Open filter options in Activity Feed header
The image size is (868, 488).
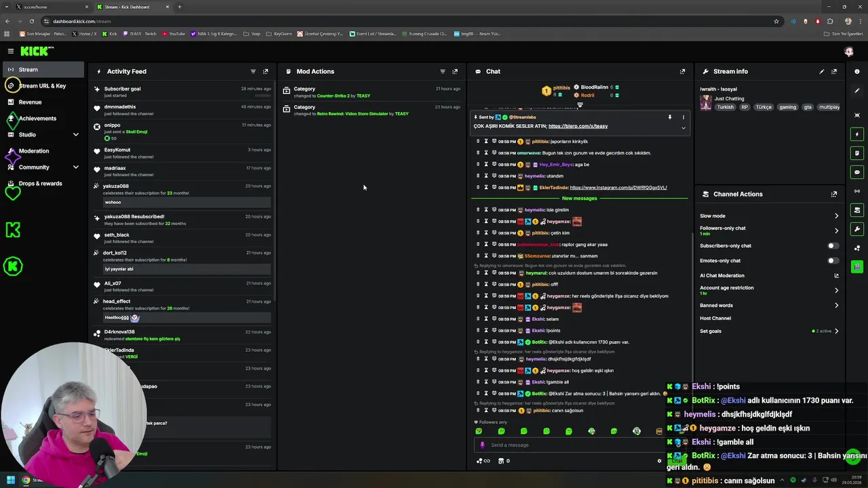[x=253, y=71]
